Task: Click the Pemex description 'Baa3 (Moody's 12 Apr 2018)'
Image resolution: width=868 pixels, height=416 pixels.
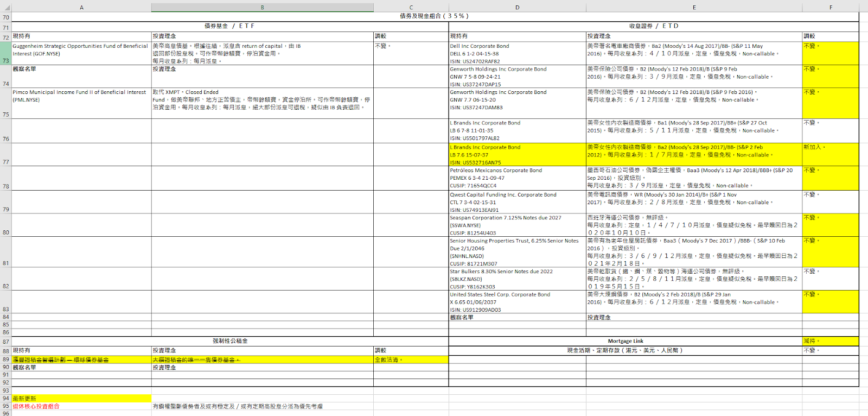Action: [x=694, y=178]
